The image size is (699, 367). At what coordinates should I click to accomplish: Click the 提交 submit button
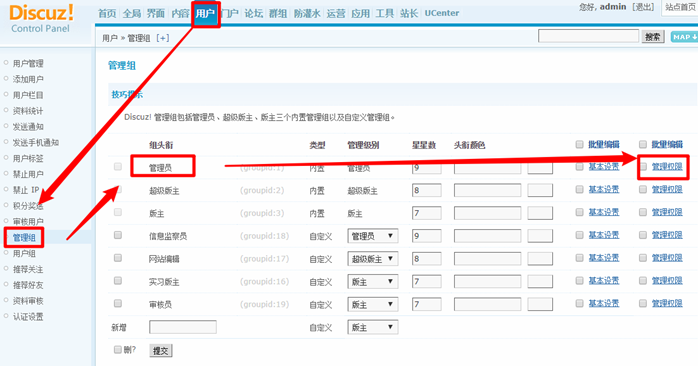point(160,351)
